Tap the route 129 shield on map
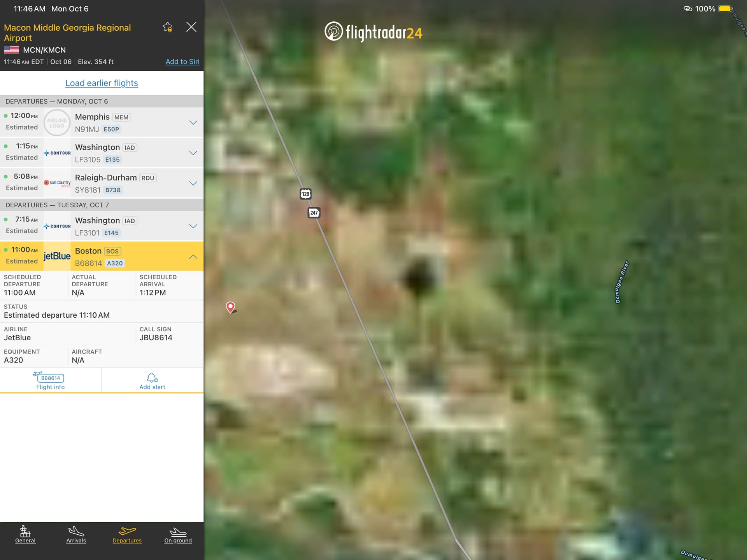This screenshot has height=560, width=747. pyautogui.click(x=305, y=194)
